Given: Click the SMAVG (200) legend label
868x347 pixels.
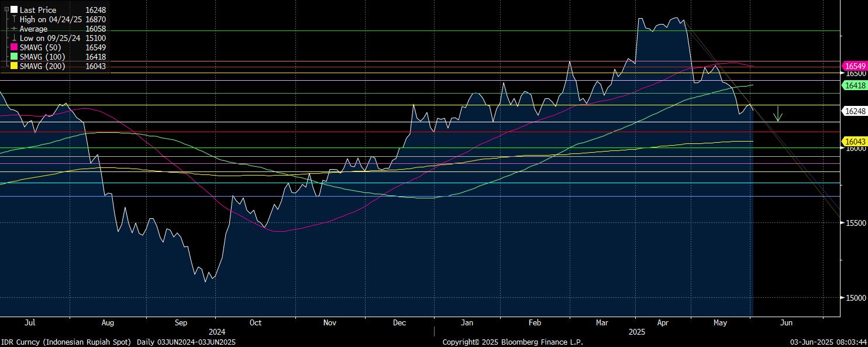Looking at the screenshot, I should coord(43,66).
